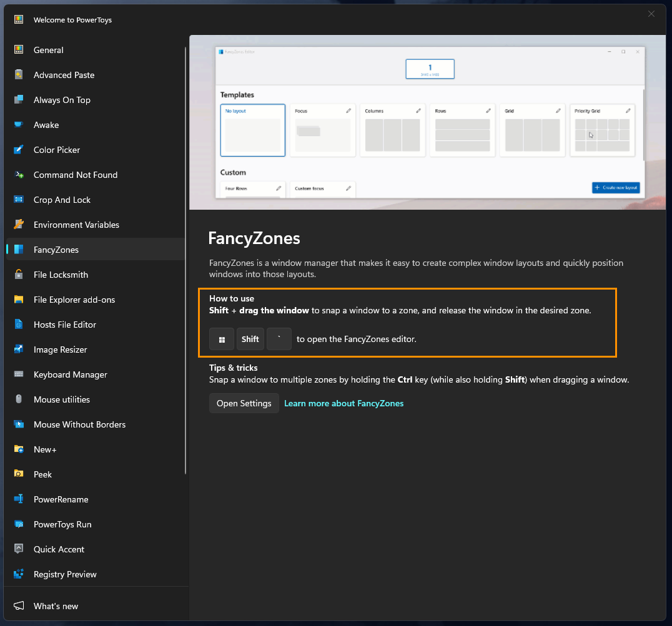Image resolution: width=672 pixels, height=626 pixels.
Task: Click the sidebar vertical scrollbar
Action: [x=185, y=260]
